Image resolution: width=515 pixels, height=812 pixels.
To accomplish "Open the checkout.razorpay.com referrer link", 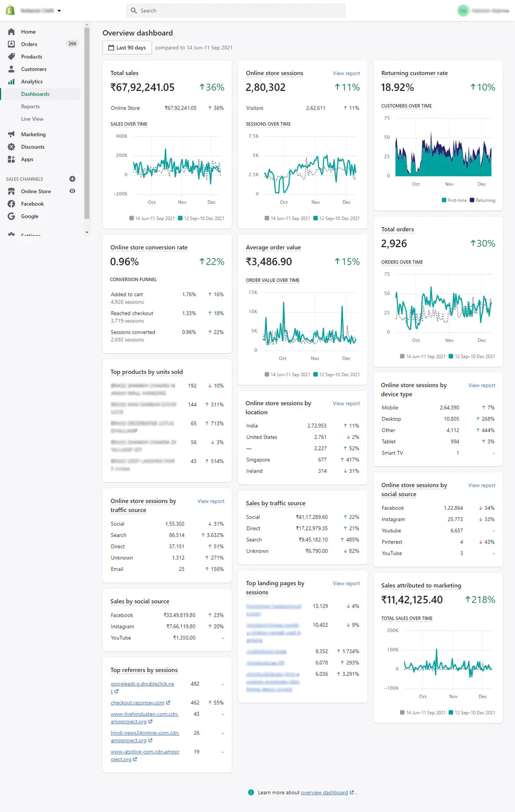I will [137, 703].
